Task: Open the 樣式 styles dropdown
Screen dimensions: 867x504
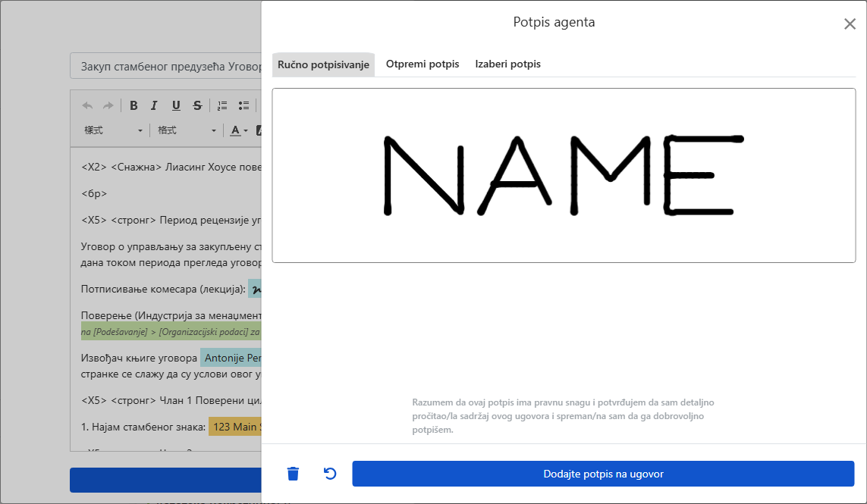Action: tap(113, 130)
